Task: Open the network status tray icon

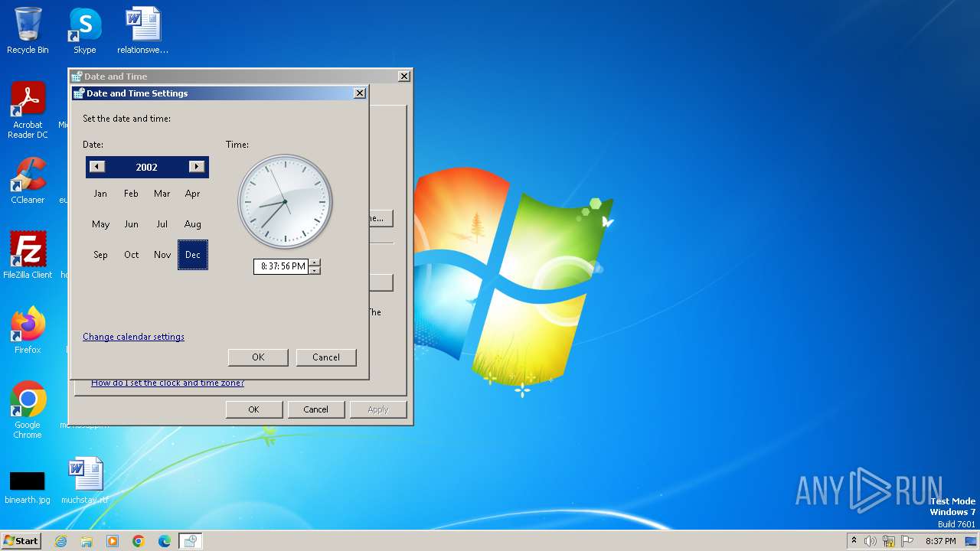Action: [889, 541]
